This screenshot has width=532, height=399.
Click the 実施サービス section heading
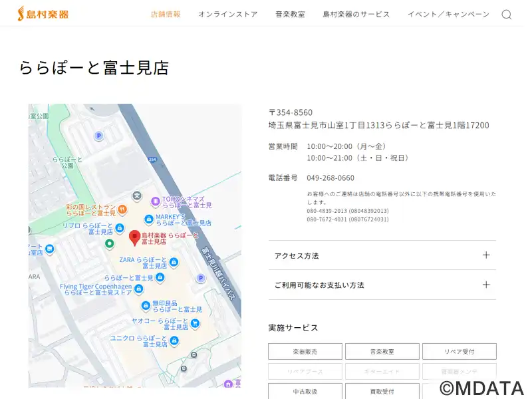click(293, 328)
